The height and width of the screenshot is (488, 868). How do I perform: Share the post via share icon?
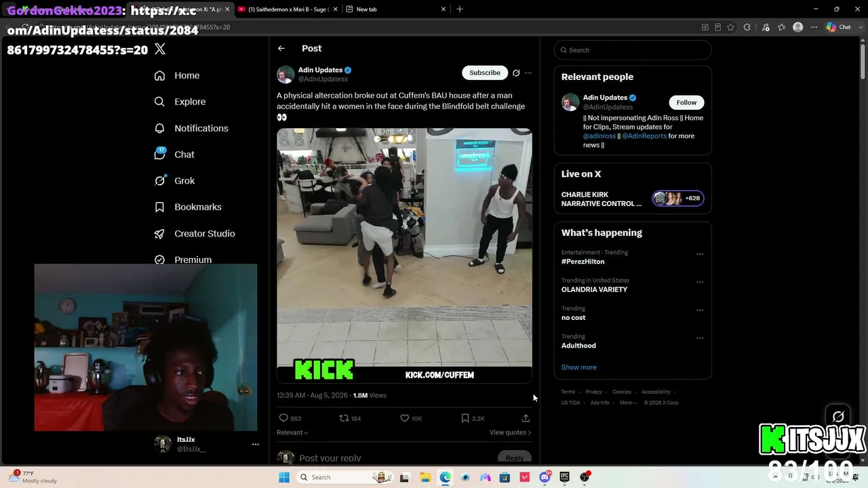coord(526,418)
